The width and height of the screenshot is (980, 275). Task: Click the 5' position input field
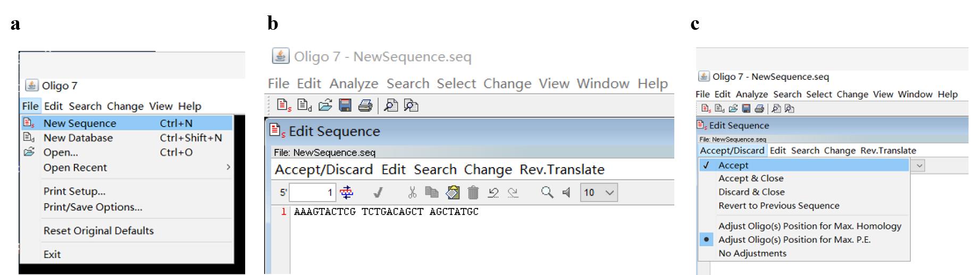[312, 193]
